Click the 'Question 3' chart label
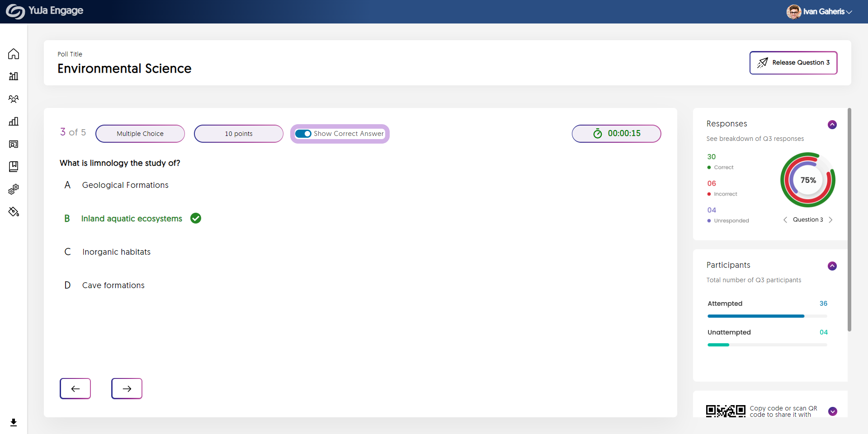This screenshot has height=434, width=868. click(808, 220)
